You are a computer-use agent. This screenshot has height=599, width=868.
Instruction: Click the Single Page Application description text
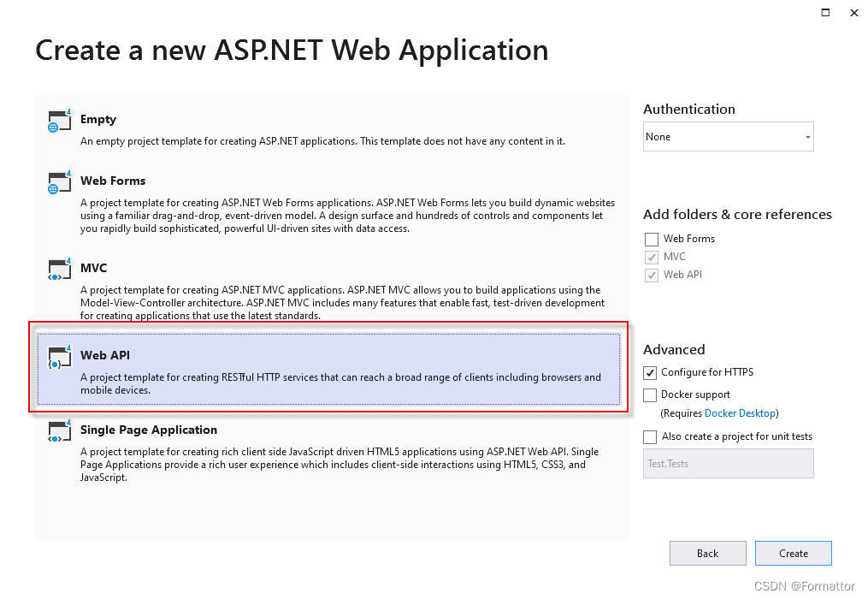[340, 465]
